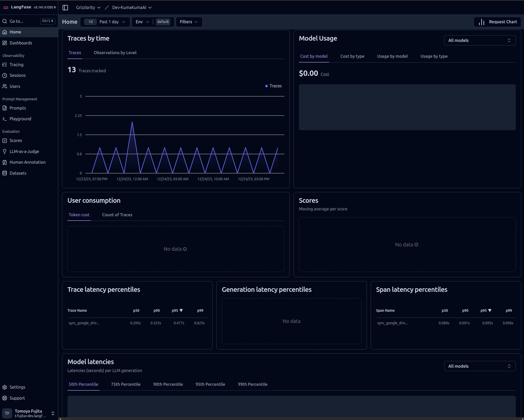Open the Env filter dropdown
524x420 pixels.
click(142, 22)
